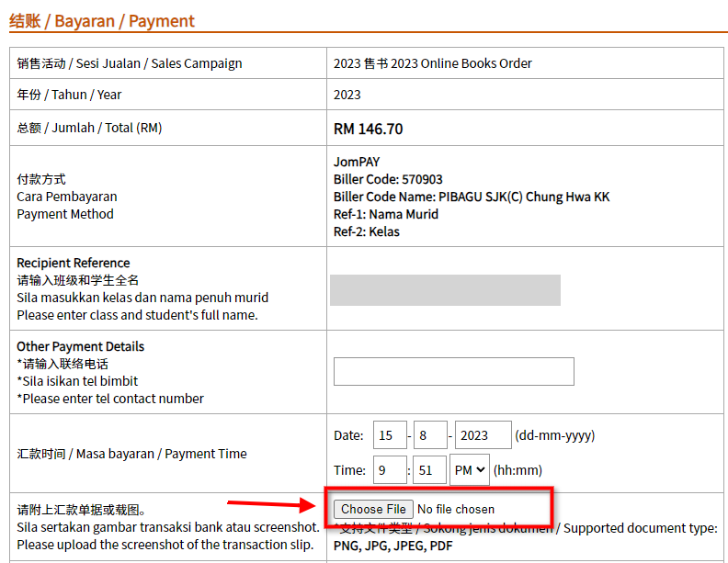This screenshot has height=563, width=728.
Task: Click the tel contact number text box
Action: [453, 371]
